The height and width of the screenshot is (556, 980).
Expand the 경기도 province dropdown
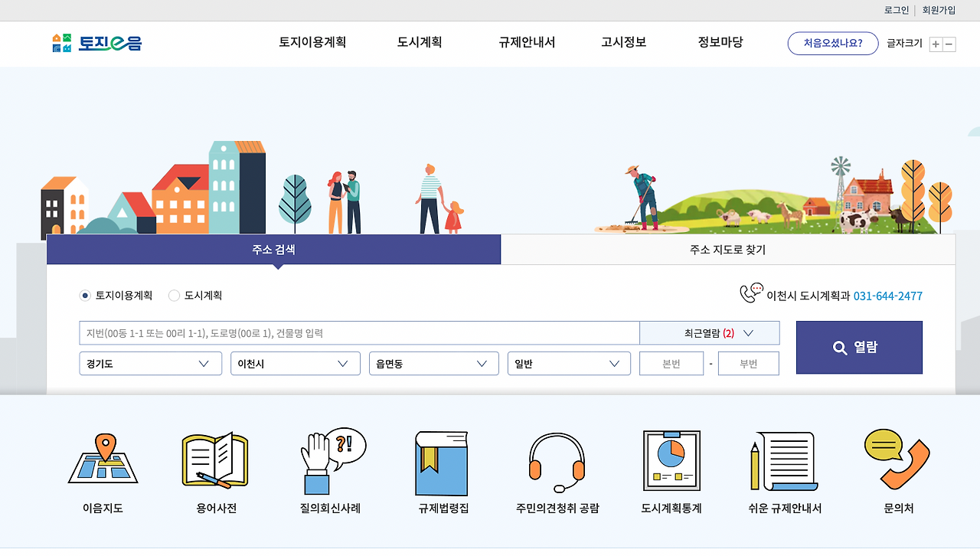point(150,363)
